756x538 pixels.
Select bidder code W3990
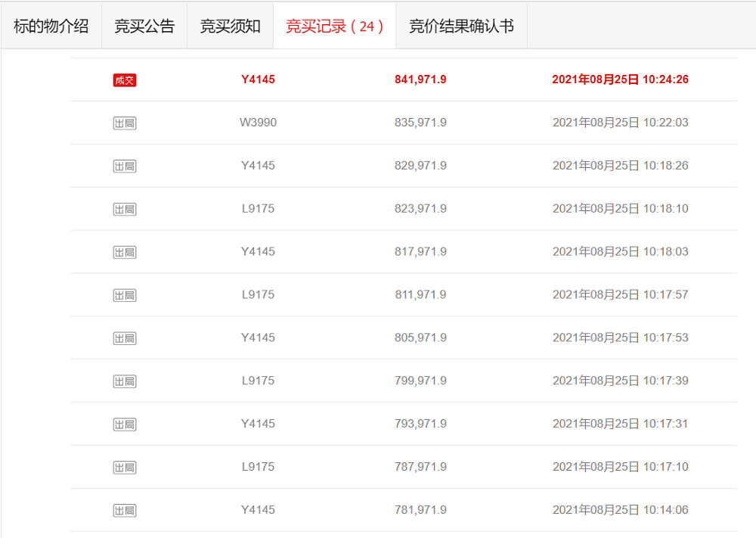tap(258, 122)
